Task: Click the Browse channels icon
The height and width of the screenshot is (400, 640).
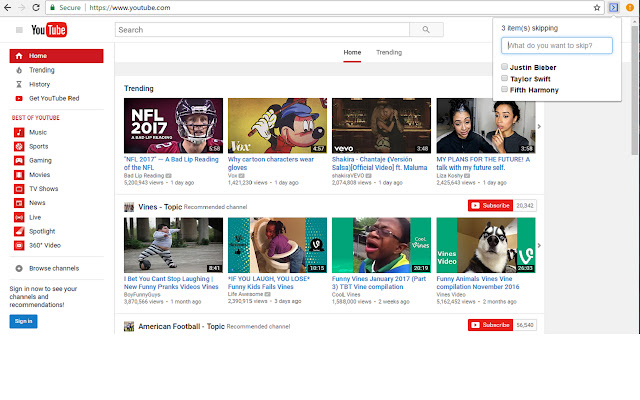Action: [19, 269]
